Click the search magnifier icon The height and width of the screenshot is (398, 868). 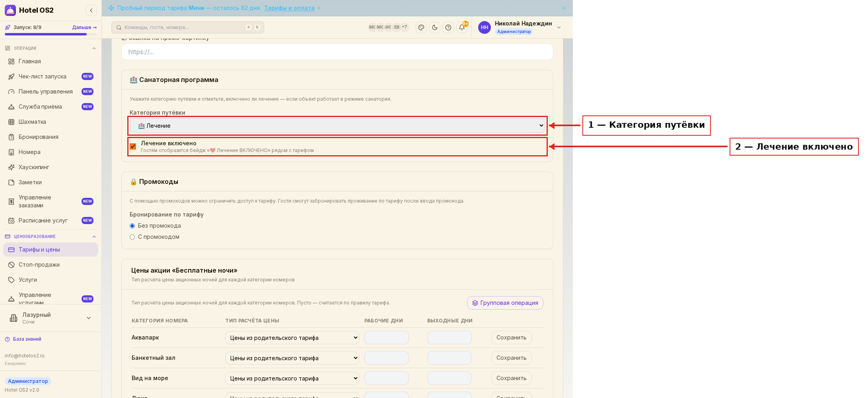click(x=119, y=27)
